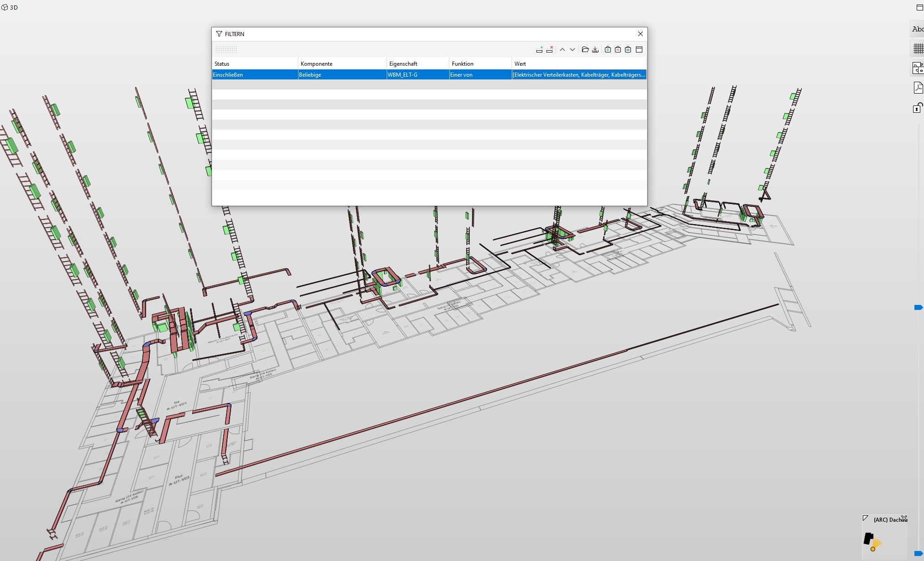Sort by Wert column header

(x=579, y=64)
